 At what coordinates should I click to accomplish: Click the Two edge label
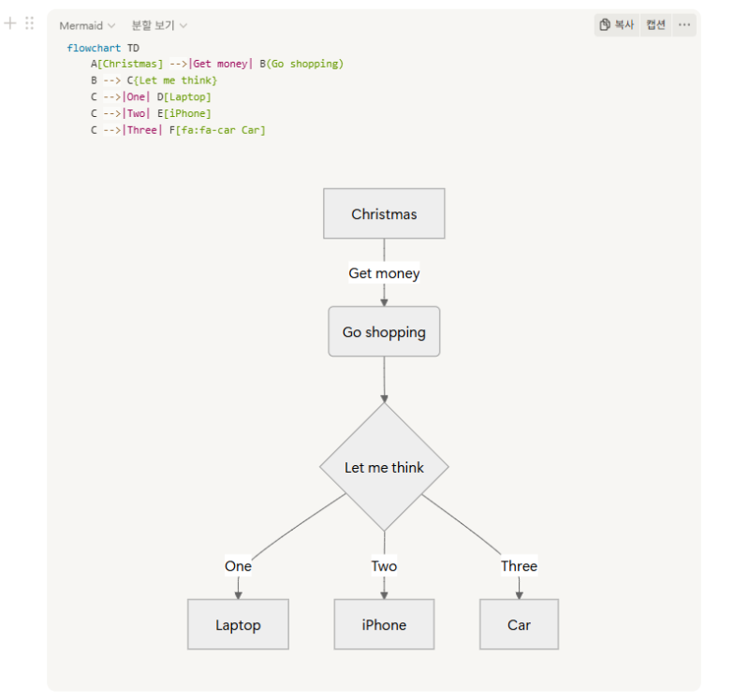point(384,566)
